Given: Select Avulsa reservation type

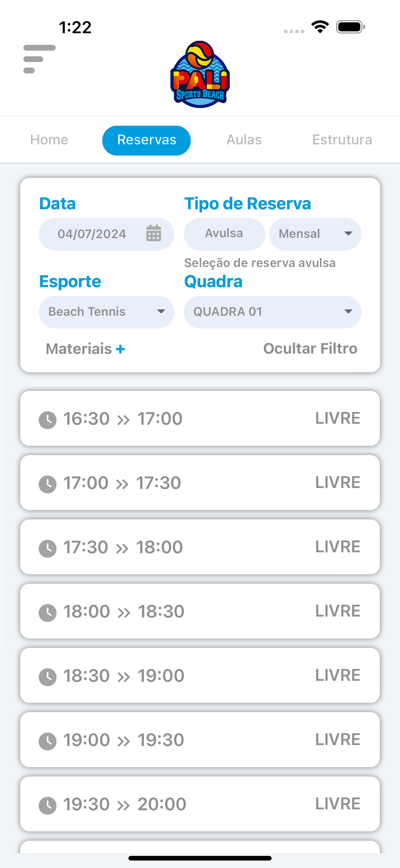Looking at the screenshot, I should point(224,234).
